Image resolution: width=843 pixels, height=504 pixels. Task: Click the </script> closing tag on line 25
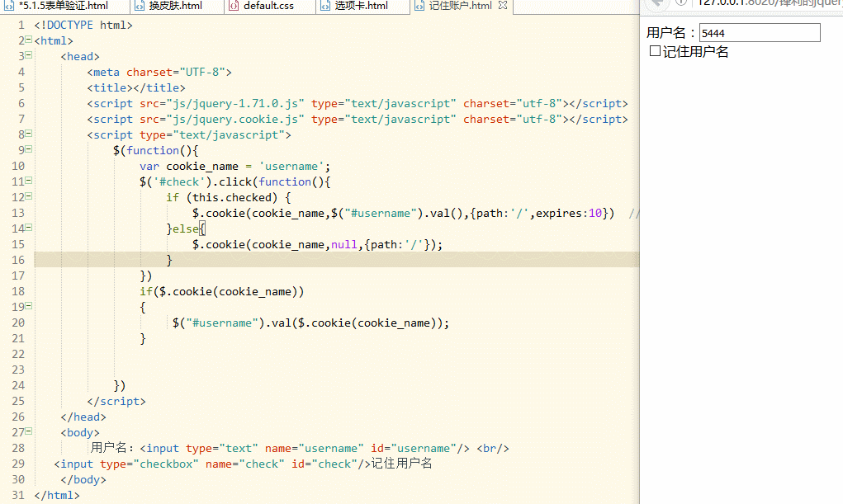[116, 402]
